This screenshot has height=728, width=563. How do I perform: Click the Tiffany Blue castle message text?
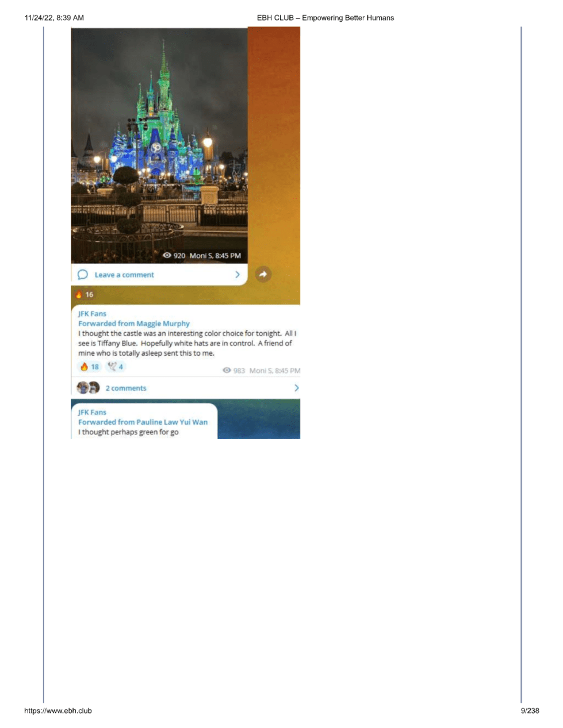187,343
